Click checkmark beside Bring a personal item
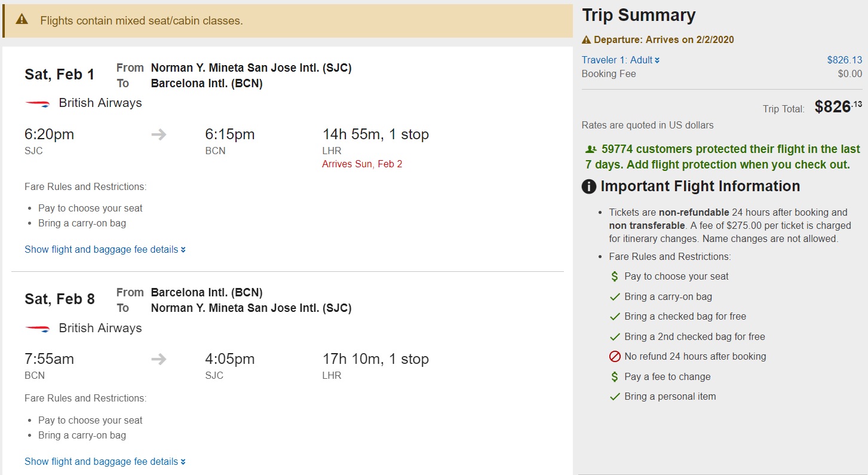Image resolution: width=868 pixels, height=475 pixels. (615, 397)
